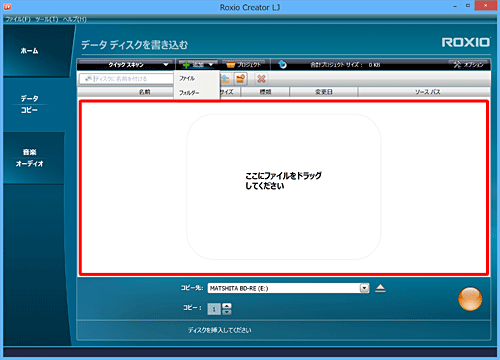This screenshot has width=500, height=360.
Task: Sort by ソース パス column header
Action: (427, 92)
